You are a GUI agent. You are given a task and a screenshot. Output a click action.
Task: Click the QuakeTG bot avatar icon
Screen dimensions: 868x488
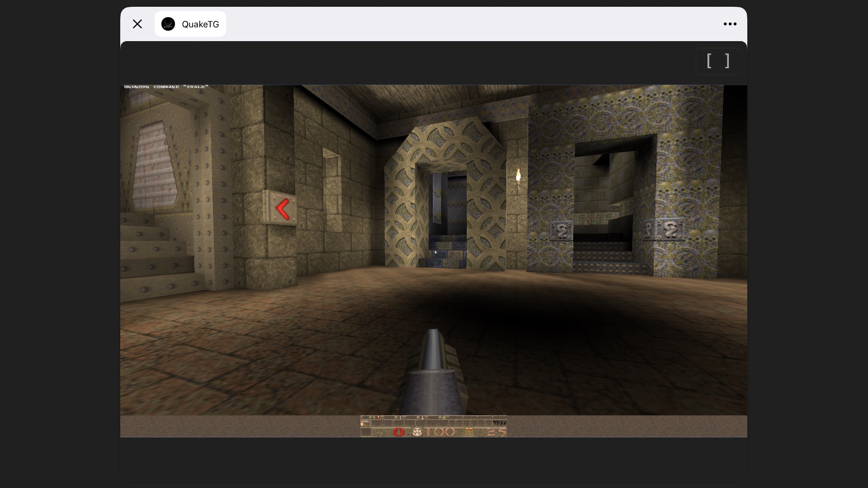pyautogui.click(x=169, y=24)
